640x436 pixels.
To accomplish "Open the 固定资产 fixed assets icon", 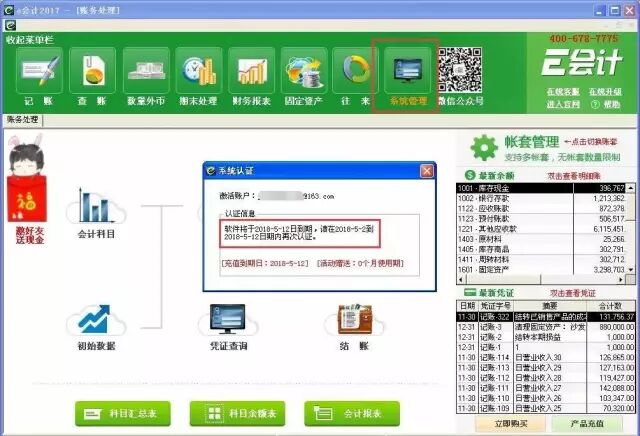I will [304, 71].
